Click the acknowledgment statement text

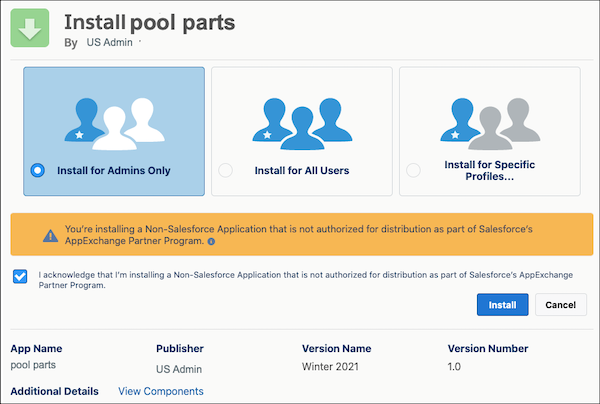[x=306, y=280]
